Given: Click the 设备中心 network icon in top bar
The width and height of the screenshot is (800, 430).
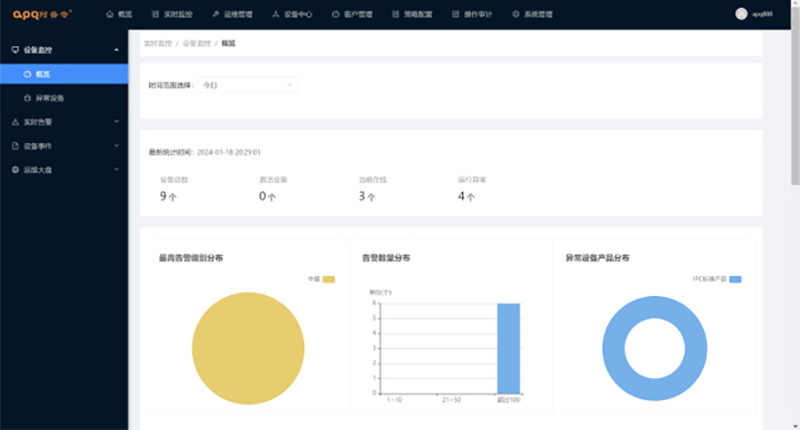Looking at the screenshot, I should tap(276, 14).
